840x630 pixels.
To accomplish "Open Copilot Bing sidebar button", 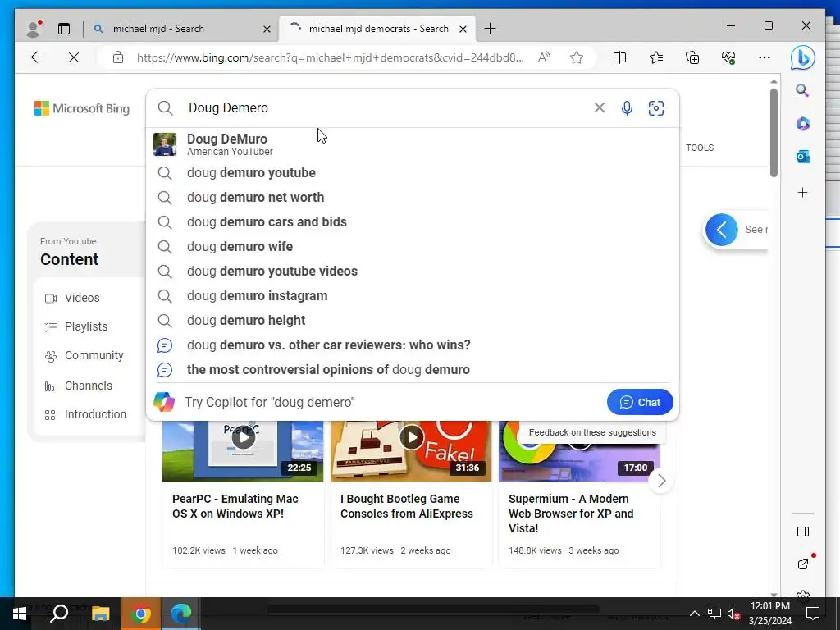I will coord(802,57).
